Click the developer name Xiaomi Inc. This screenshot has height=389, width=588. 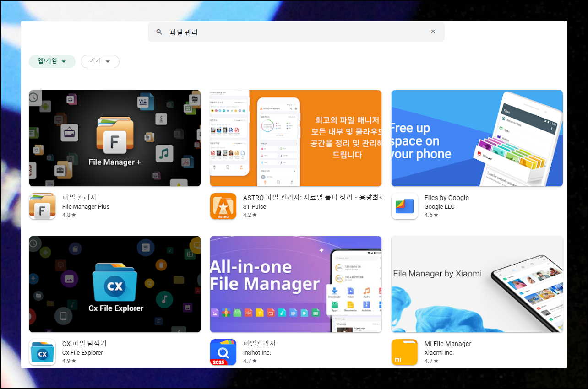click(x=439, y=352)
